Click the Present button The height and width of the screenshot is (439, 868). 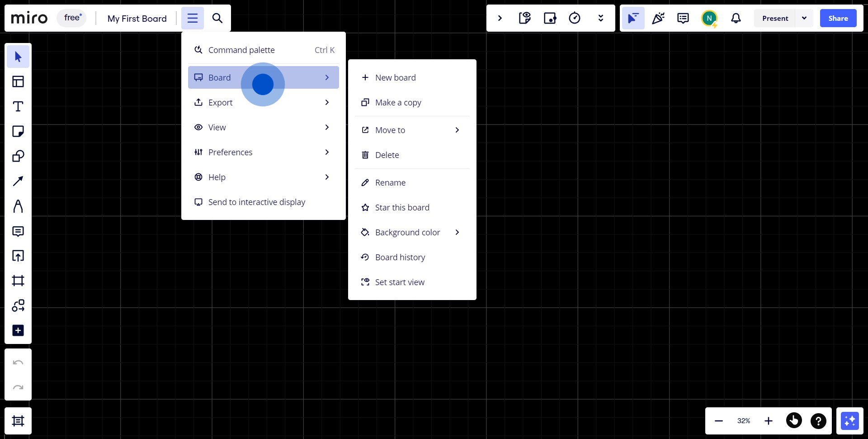775,18
